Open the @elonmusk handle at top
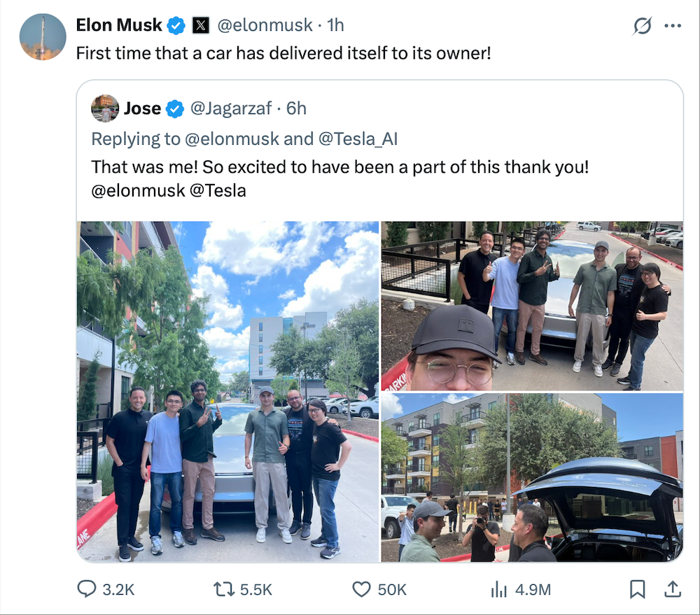 [265, 25]
